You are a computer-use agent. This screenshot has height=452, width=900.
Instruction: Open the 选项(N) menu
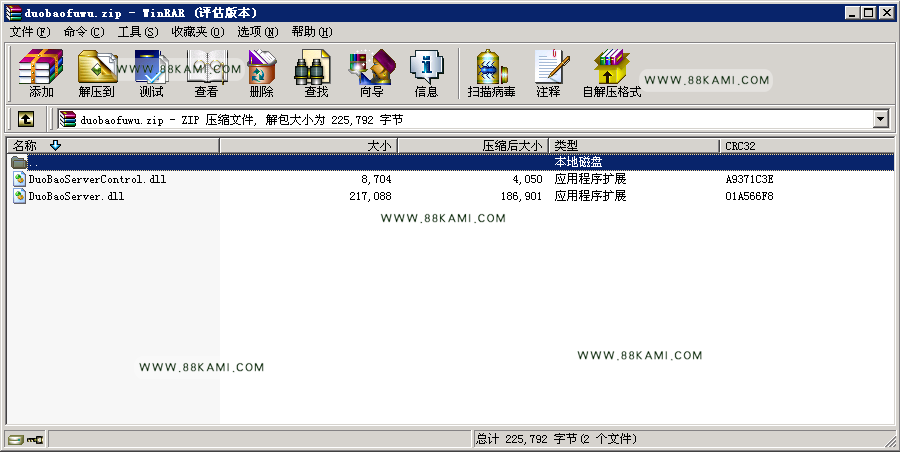click(258, 32)
